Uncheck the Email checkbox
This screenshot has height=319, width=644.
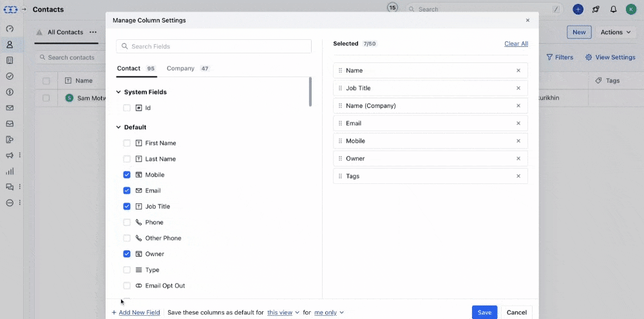(x=127, y=190)
